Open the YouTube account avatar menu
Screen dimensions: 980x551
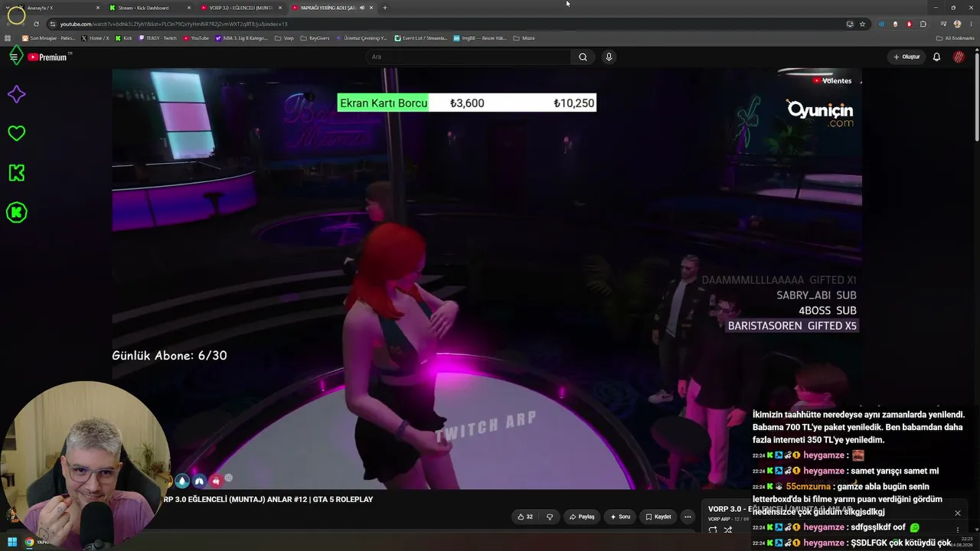tap(959, 57)
